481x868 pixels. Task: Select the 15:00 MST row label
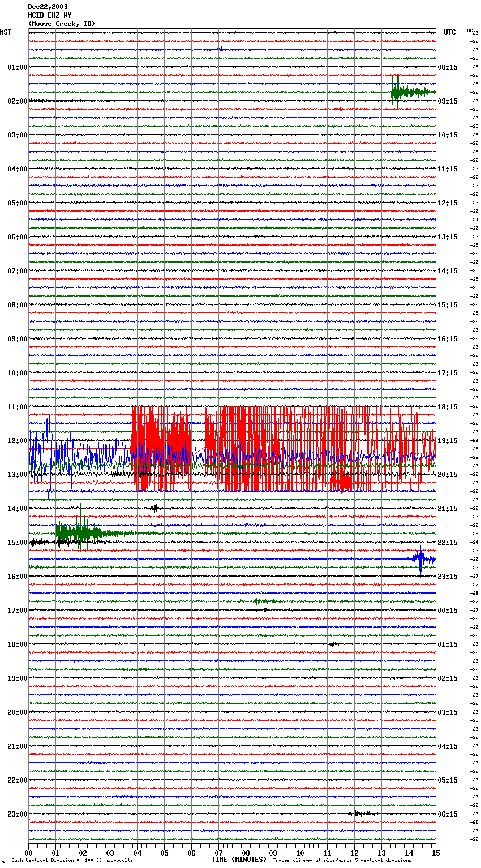tap(18, 543)
